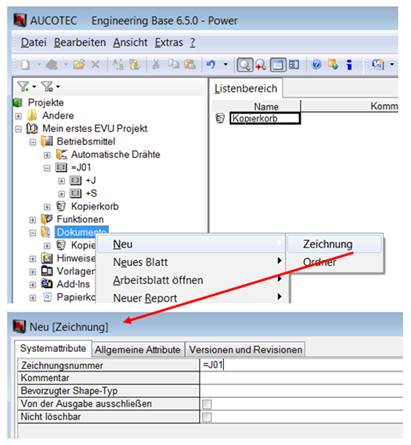Collapse Mein erstes EVU Projekt
The image size is (411, 445).
tap(18, 129)
